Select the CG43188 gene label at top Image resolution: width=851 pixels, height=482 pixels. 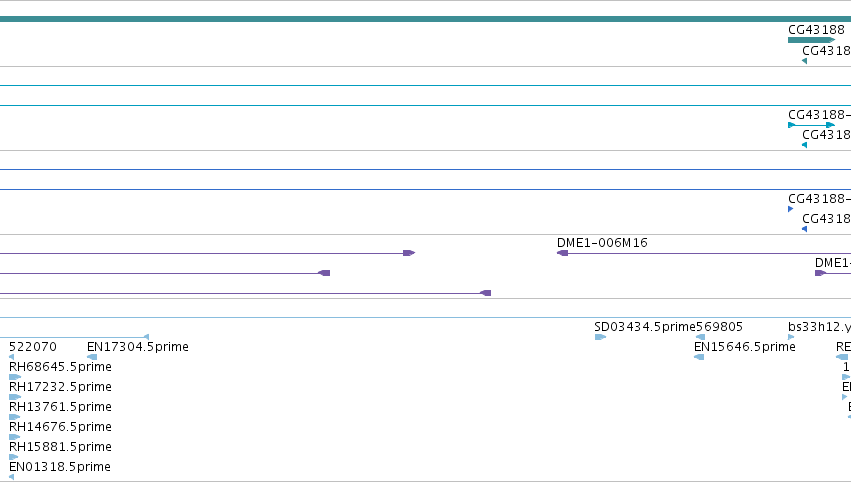(816, 30)
